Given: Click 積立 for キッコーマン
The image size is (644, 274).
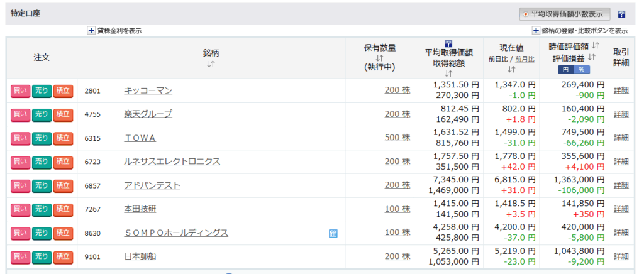Looking at the screenshot, I should (x=63, y=90).
